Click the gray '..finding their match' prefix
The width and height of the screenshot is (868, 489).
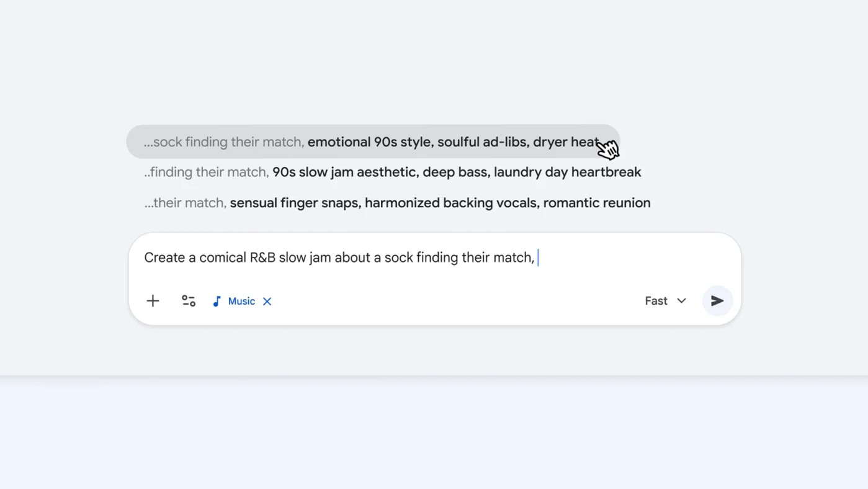207,173
